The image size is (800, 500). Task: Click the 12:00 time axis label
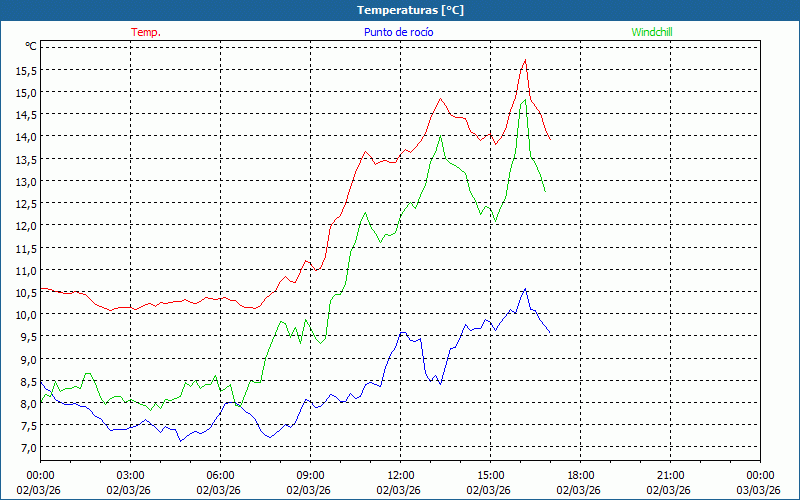[400, 475]
